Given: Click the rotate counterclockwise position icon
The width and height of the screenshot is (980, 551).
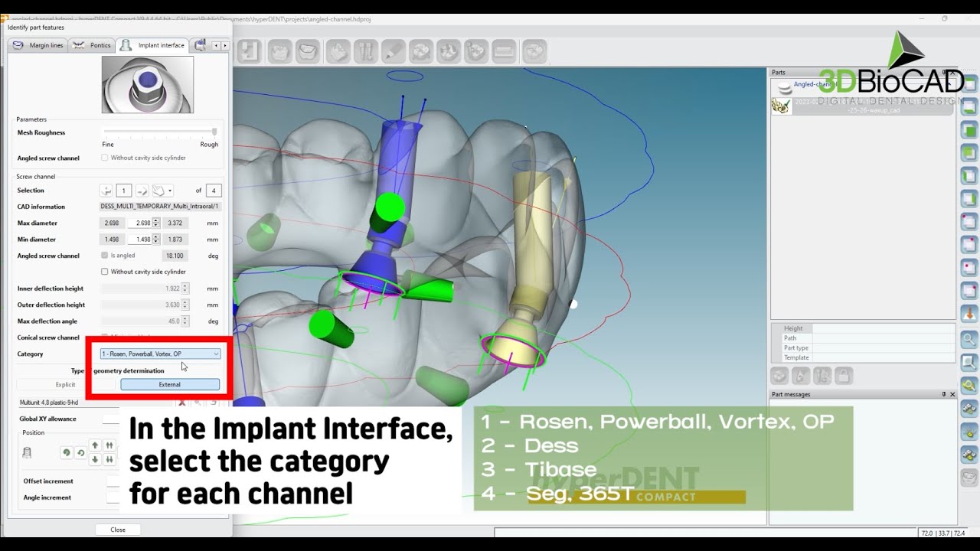Looking at the screenshot, I should [x=67, y=453].
